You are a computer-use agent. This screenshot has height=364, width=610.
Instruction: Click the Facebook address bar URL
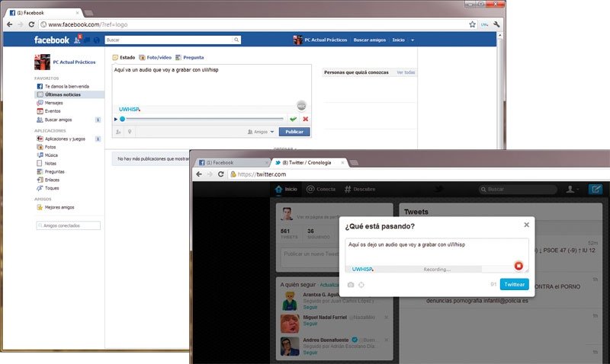click(88, 24)
